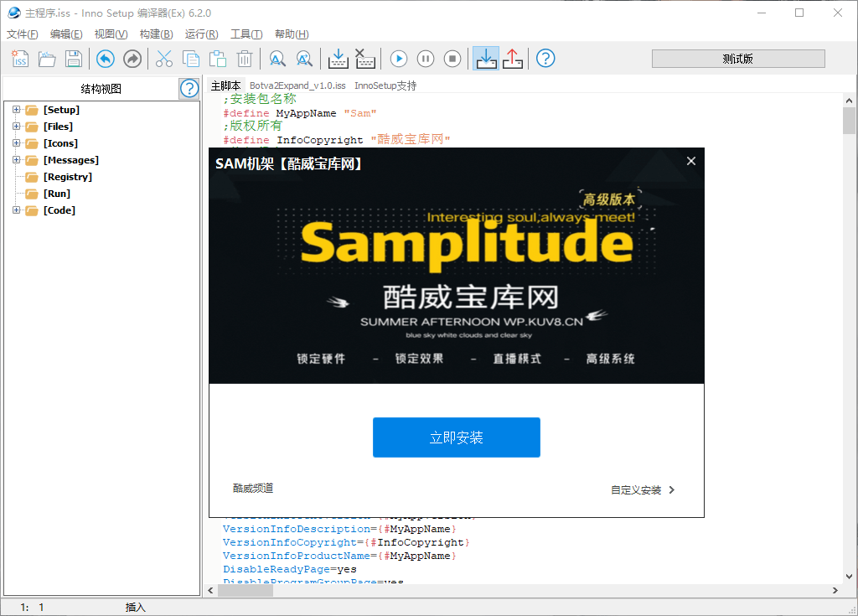Paste from clipboard
Screen dimensions: 858x616
tap(218, 59)
